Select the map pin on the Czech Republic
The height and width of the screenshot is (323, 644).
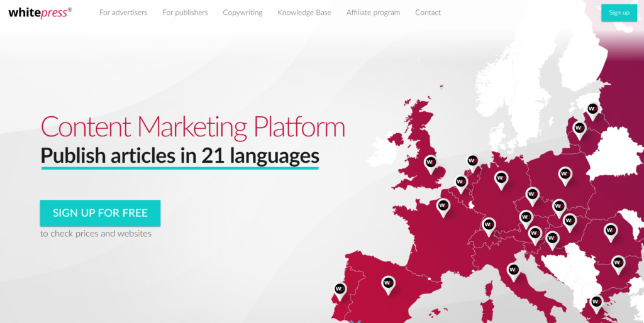click(x=532, y=196)
